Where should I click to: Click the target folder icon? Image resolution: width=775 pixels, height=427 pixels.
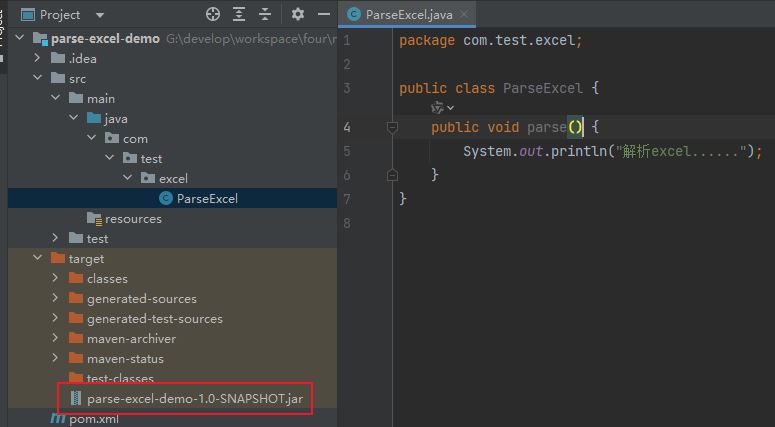point(58,258)
